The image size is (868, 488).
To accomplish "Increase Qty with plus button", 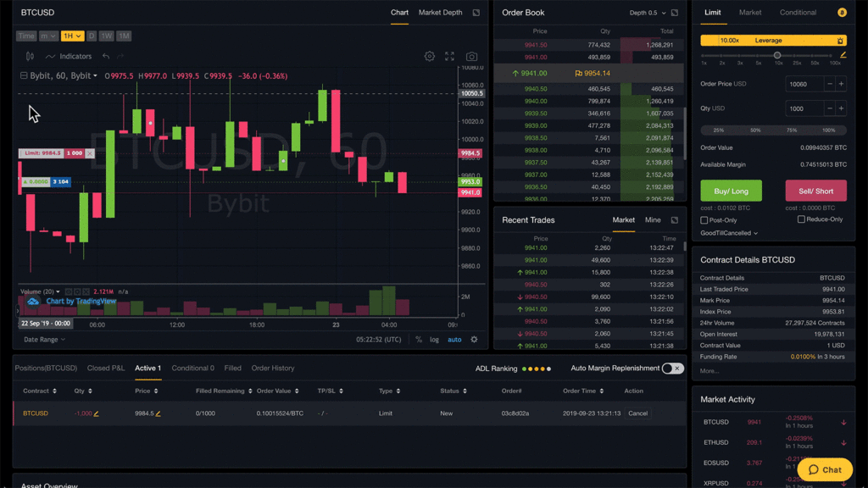I will point(841,108).
